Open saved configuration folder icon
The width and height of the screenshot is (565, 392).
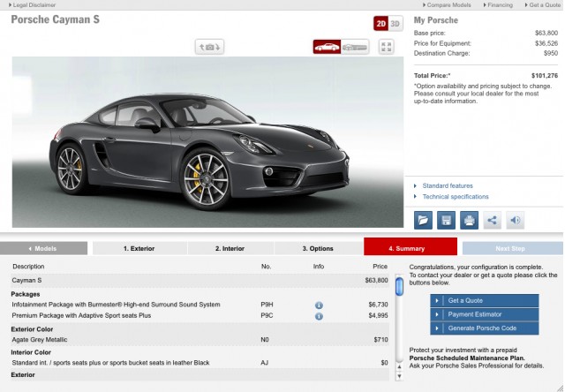click(424, 220)
